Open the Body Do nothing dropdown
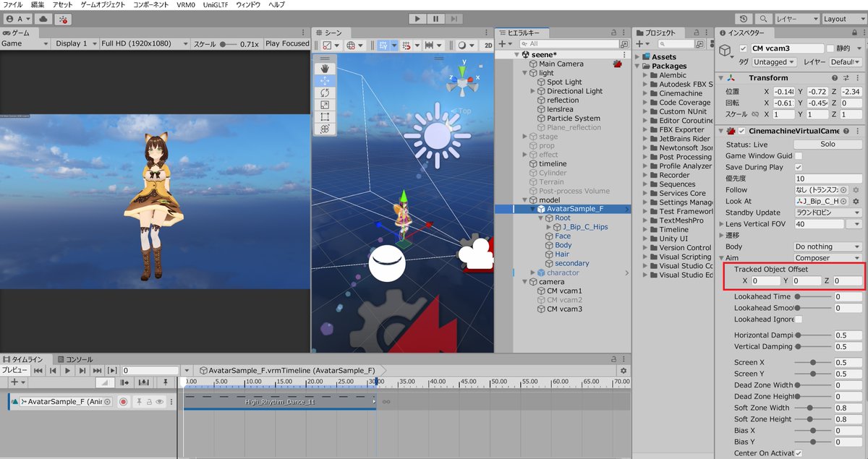This screenshot has height=459, width=868. pos(827,246)
